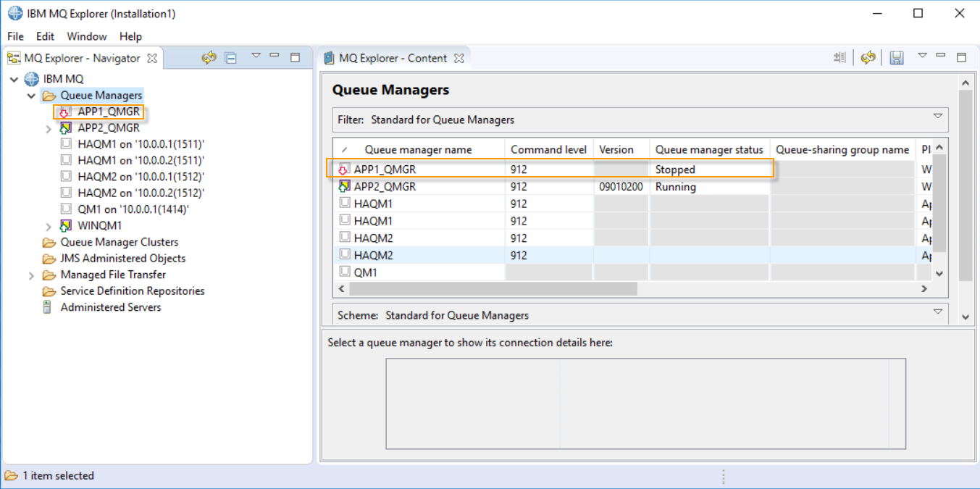Click the table's scroll left arrow
The width and height of the screenshot is (980, 489).
[340, 289]
